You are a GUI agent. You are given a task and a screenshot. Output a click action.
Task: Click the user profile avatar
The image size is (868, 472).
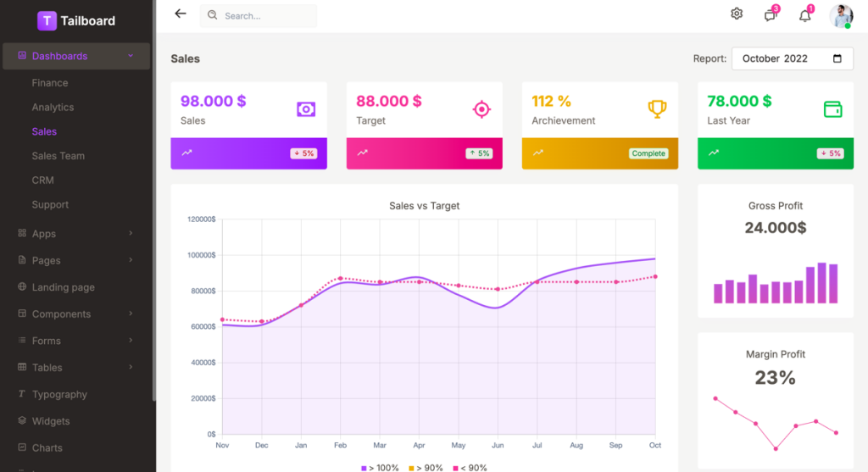(x=842, y=15)
